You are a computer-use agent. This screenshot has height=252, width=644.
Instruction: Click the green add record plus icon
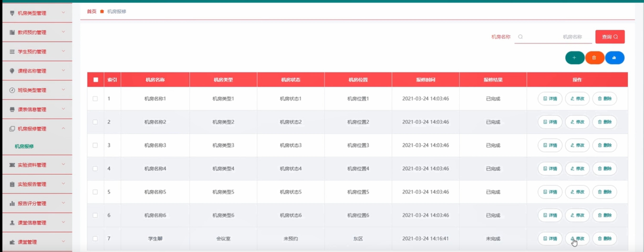point(574,58)
